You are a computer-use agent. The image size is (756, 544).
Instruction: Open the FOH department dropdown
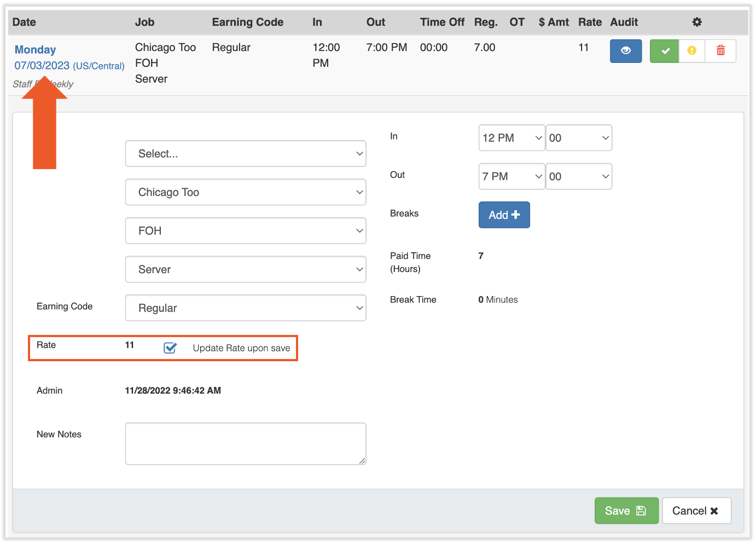[245, 231]
